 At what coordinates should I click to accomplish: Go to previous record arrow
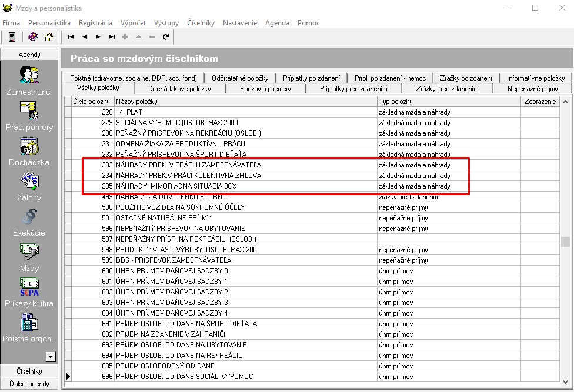point(85,36)
